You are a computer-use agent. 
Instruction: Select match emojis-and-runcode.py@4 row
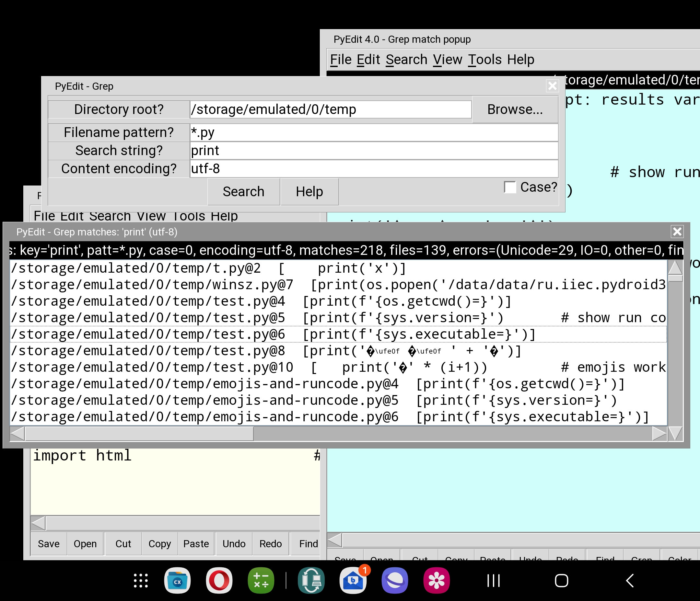(339, 384)
